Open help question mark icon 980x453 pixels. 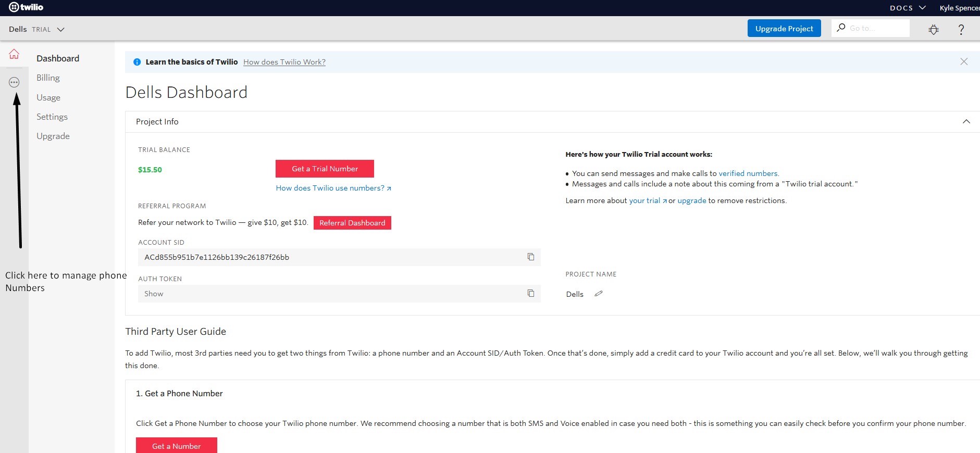coord(961,30)
